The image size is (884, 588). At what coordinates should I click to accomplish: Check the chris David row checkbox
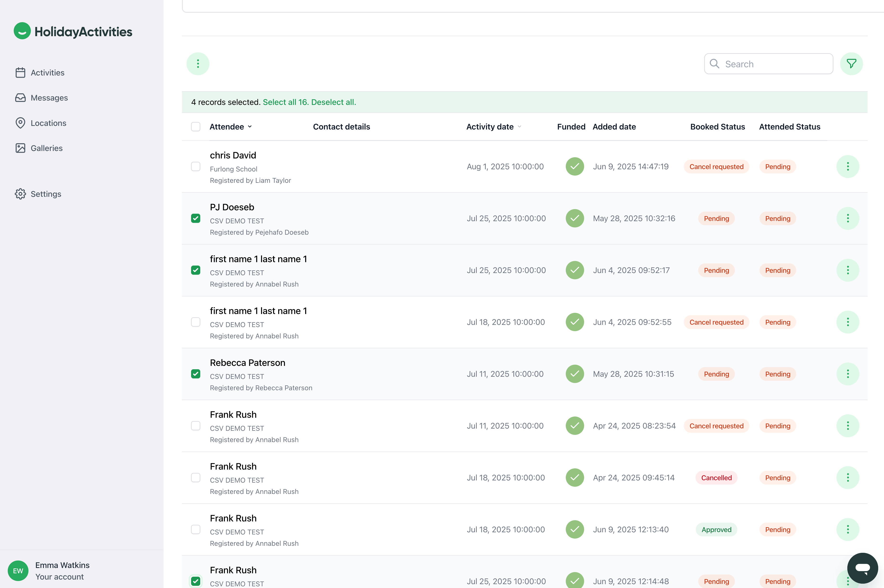(195, 166)
